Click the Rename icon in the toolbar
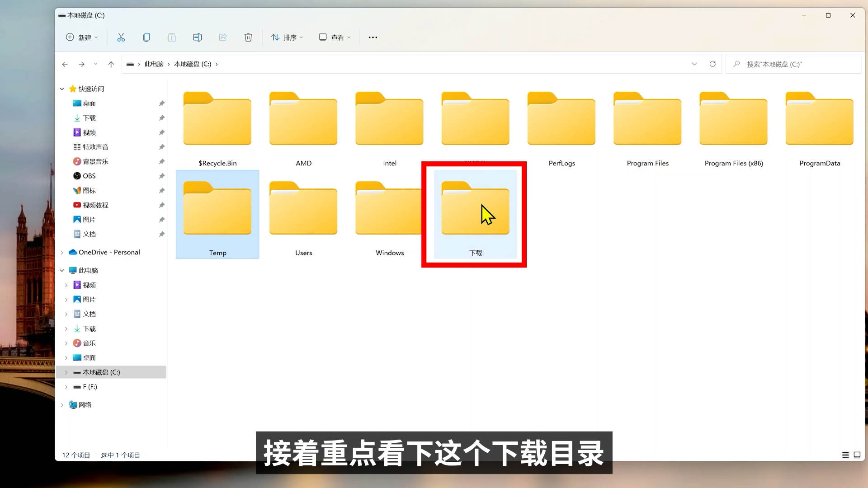 197,37
